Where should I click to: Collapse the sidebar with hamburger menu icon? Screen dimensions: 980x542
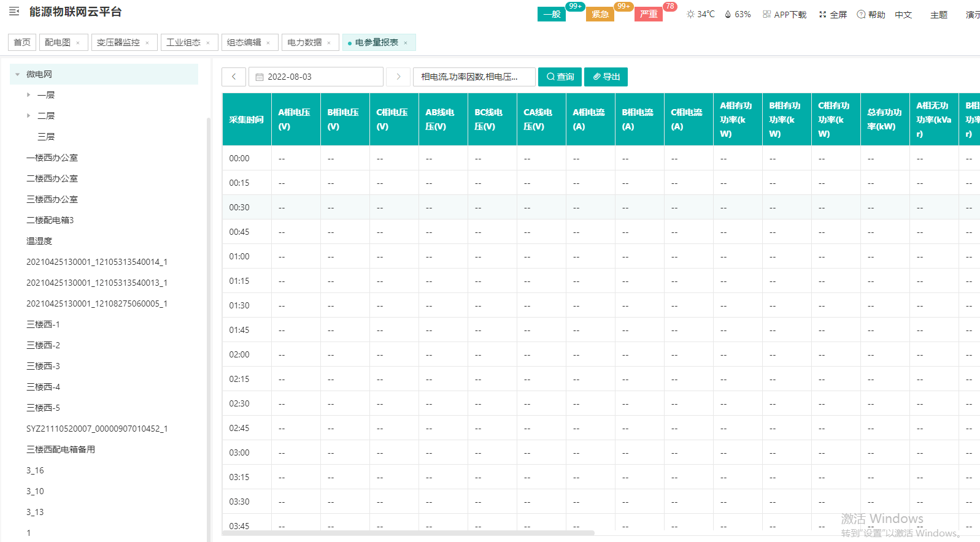(x=14, y=12)
